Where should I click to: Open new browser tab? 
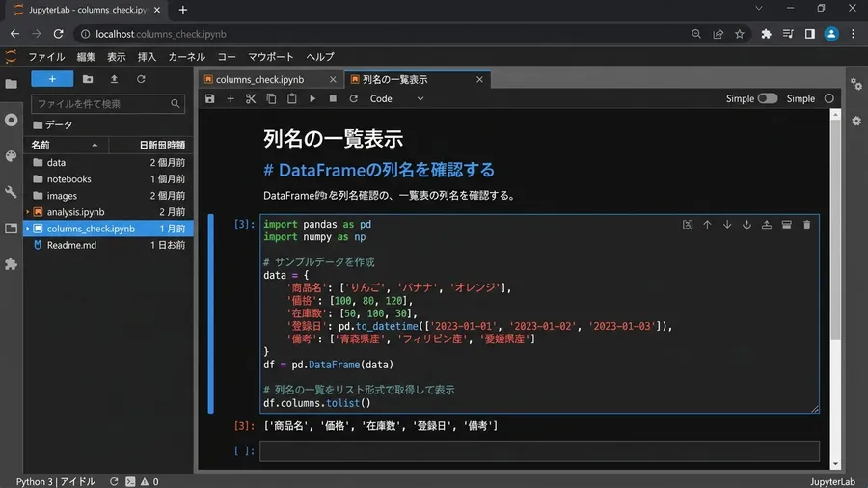(182, 10)
